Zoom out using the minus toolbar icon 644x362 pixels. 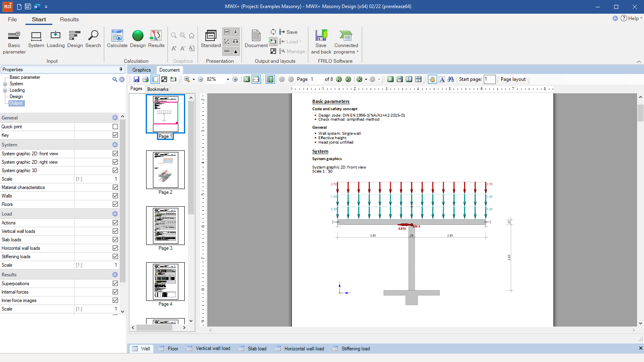[200, 79]
